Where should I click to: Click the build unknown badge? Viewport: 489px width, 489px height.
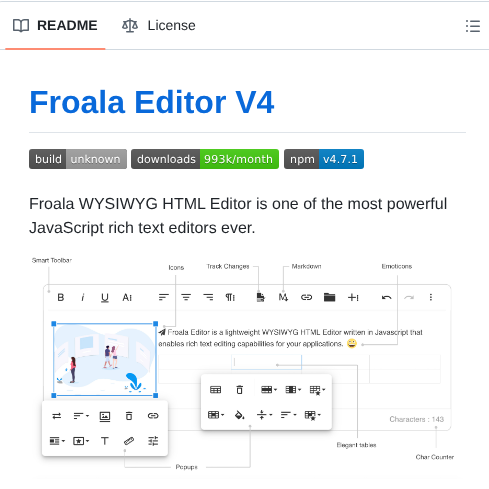pyautogui.click(x=78, y=159)
